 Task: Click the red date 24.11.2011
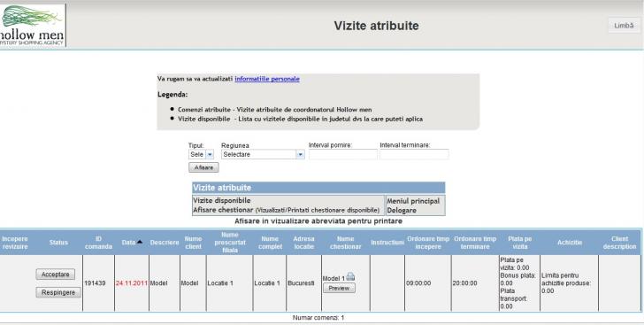click(x=132, y=283)
